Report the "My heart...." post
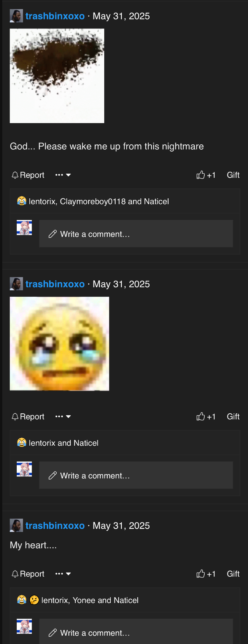 [x=28, y=574]
